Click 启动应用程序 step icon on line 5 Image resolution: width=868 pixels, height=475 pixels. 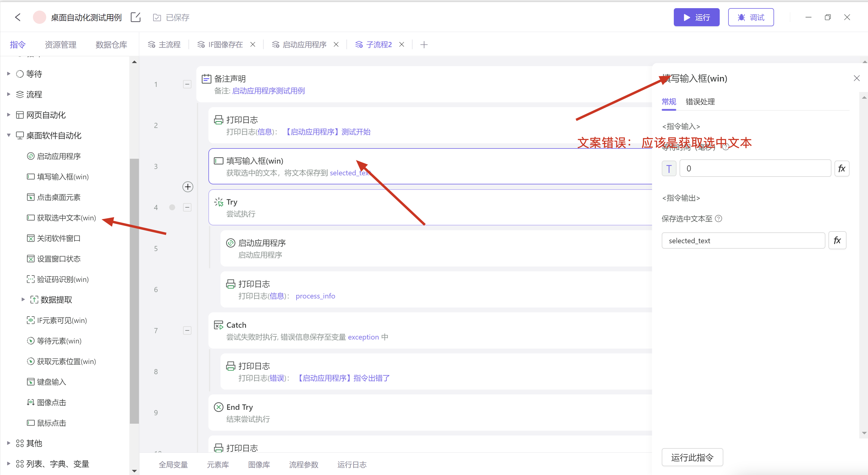point(230,243)
